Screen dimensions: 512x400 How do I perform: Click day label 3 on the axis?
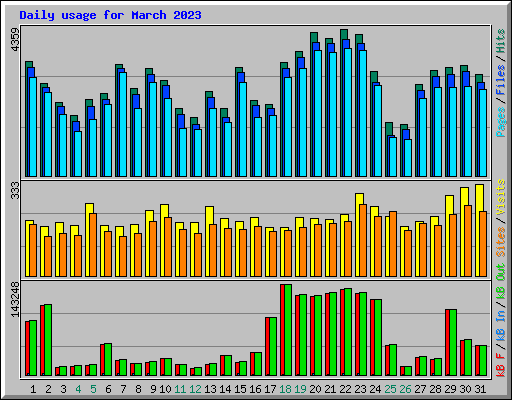click(x=63, y=389)
